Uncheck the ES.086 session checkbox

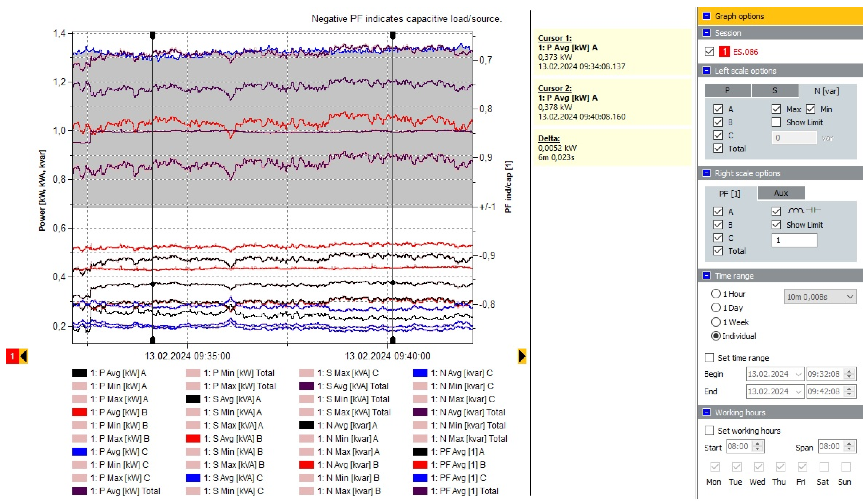[x=709, y=52]
